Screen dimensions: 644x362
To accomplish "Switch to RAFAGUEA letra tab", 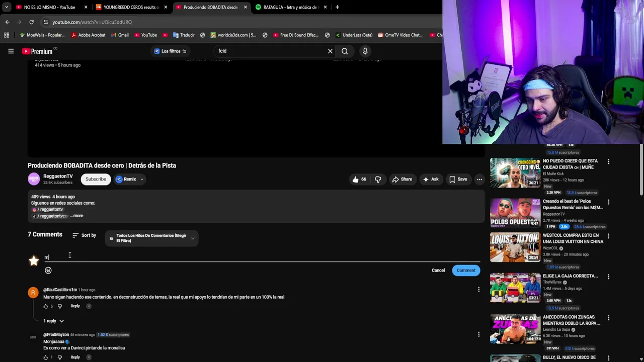I will pos(290,7).
